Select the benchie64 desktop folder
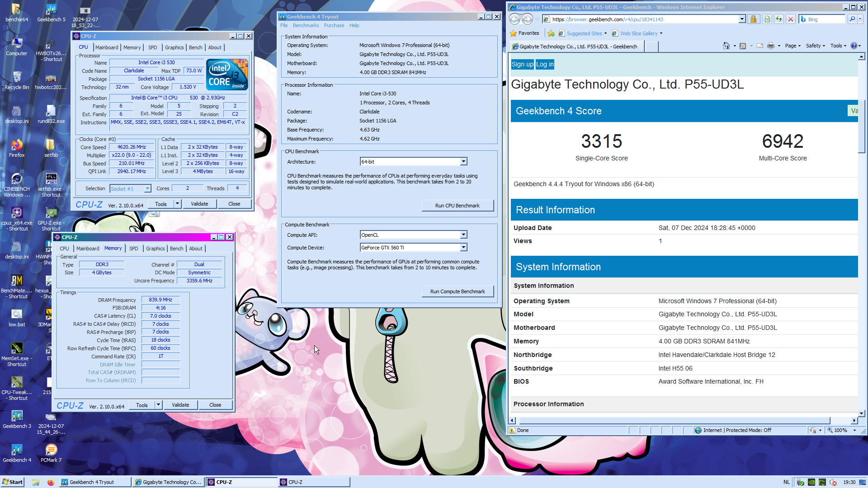This screenshot has height=488, width=868. tap(17, 13)
